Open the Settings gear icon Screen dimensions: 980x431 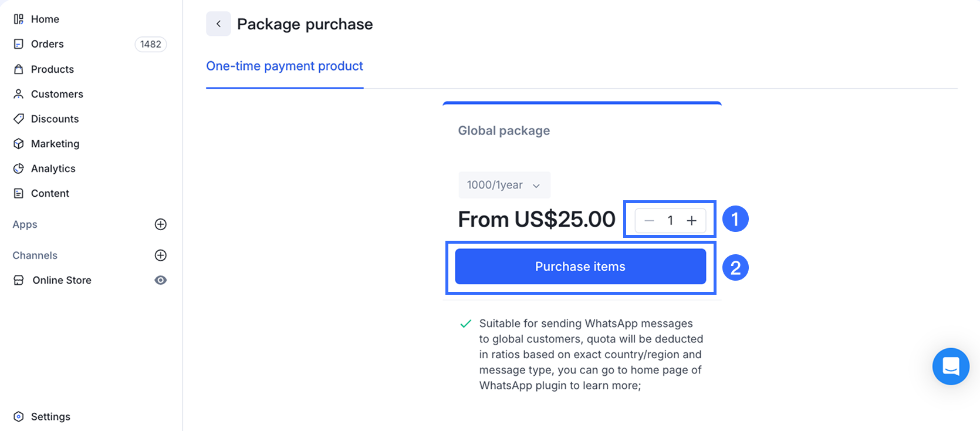19,416
